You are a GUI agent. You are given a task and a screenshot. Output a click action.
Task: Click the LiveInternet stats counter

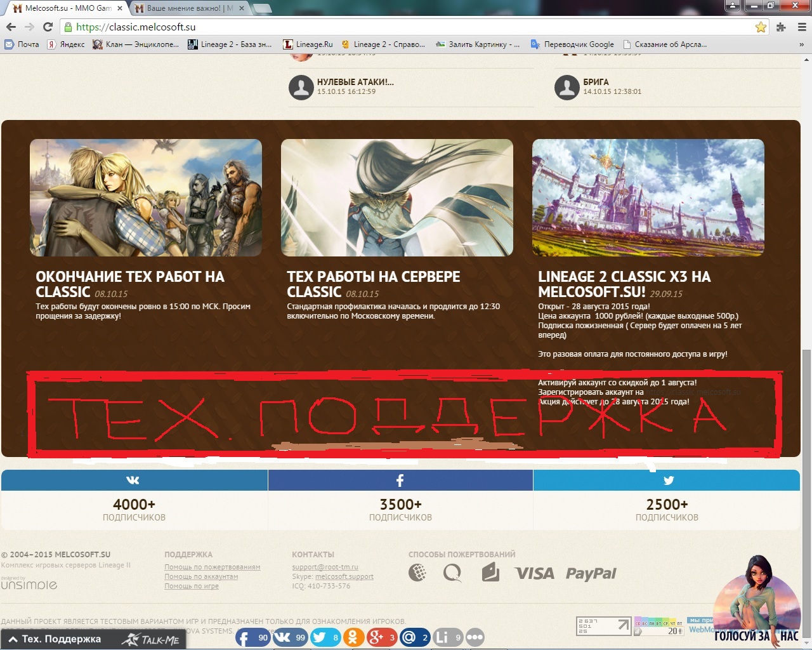(604, 626)
